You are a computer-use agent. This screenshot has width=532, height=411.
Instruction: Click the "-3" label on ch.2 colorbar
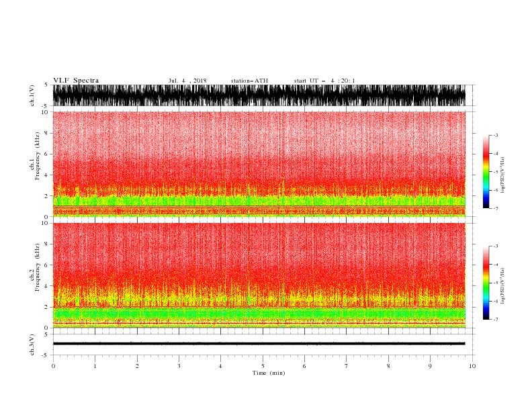point(496,246)
